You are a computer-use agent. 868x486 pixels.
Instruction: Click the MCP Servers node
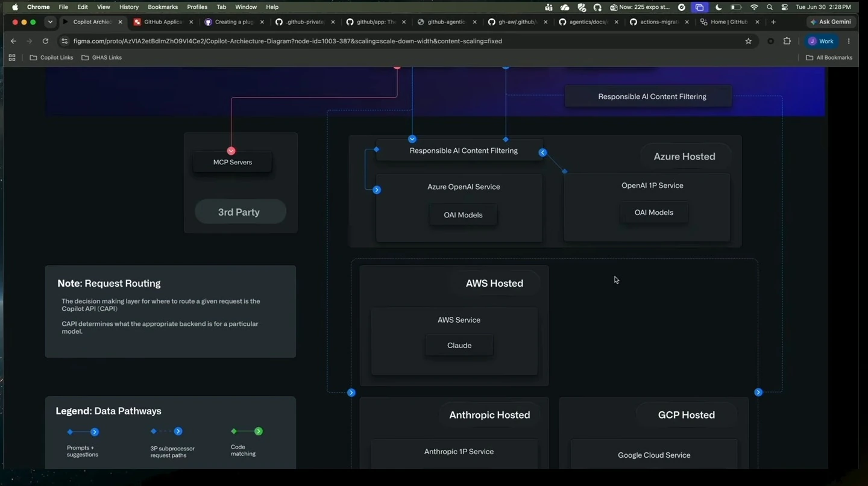[232, 162]
